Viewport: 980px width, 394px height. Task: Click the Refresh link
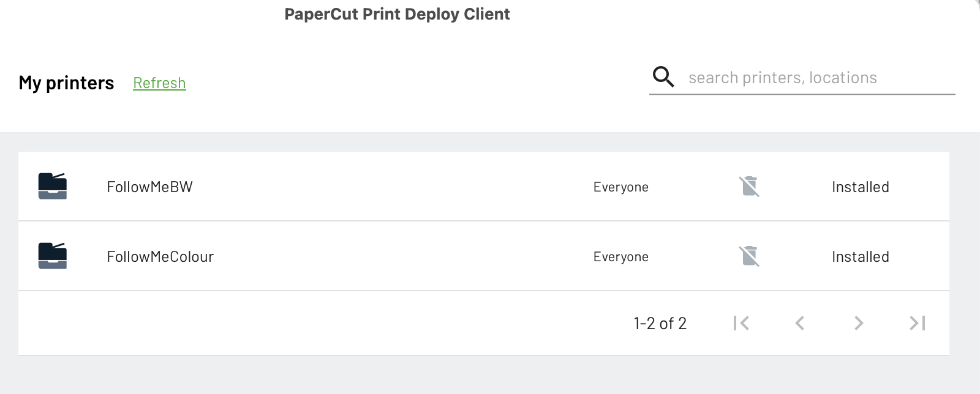point(159,83)
